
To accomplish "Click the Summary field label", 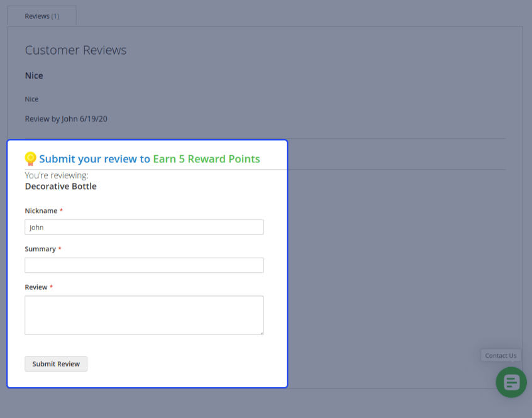I will tap(40, 249).
